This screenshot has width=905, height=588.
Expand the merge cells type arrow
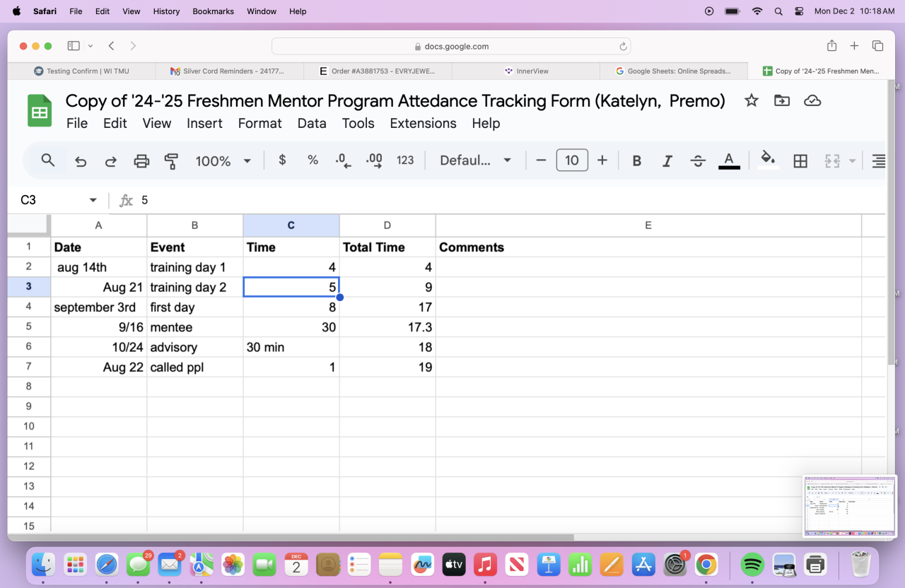[x=852, y=161]
